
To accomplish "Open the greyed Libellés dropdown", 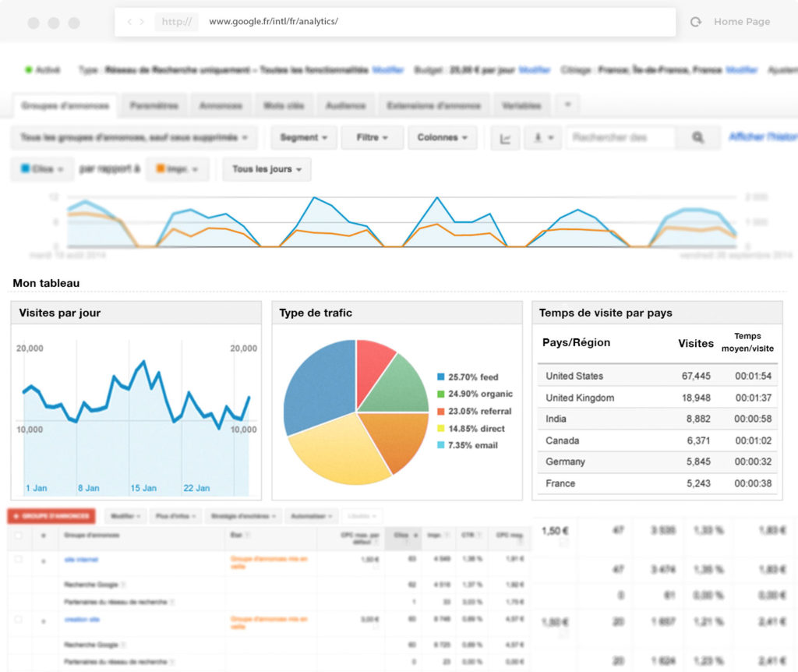I will point(362,516).
